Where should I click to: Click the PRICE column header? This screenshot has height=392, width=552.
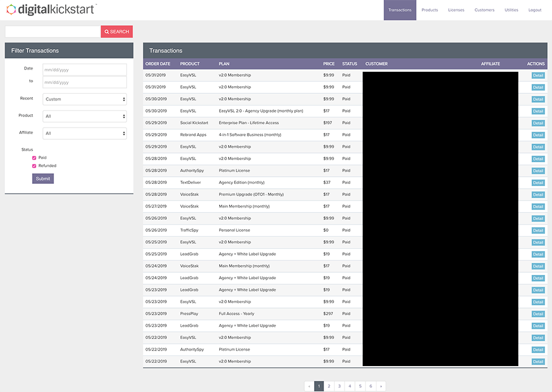coord(329,63)
